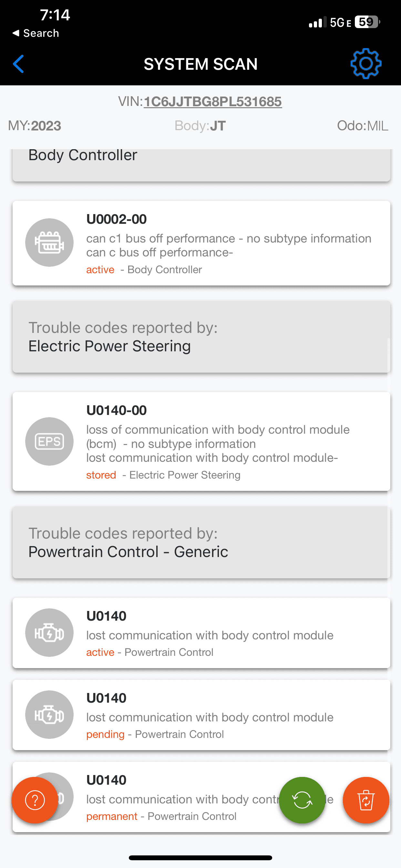
Task: Tap the orange clear codes trash button
Action: tap(366, 800)
